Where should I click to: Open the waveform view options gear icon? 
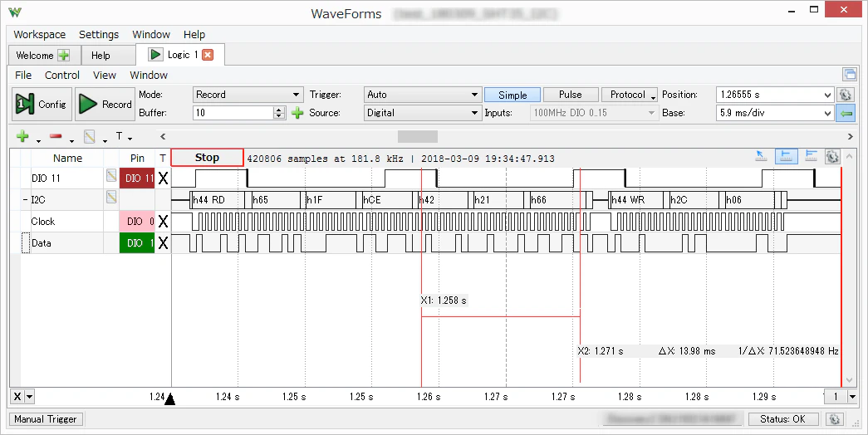[x=832, y=157]
